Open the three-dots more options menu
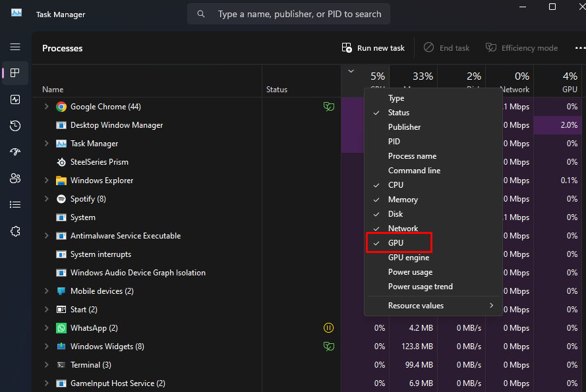 (579, 48)
